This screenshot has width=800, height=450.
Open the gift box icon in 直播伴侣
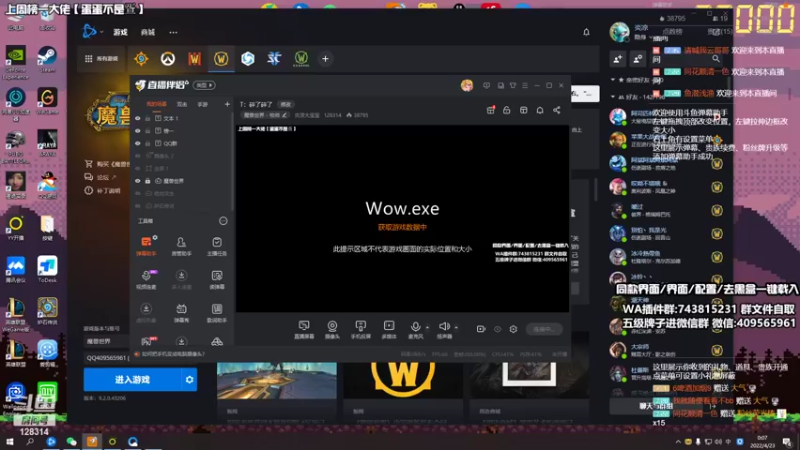(491, 110)
